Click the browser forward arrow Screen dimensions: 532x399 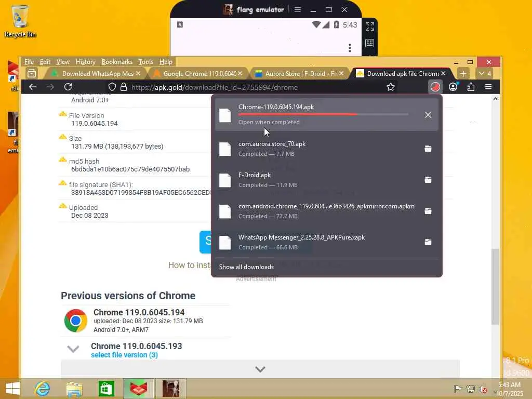(50, 87)
